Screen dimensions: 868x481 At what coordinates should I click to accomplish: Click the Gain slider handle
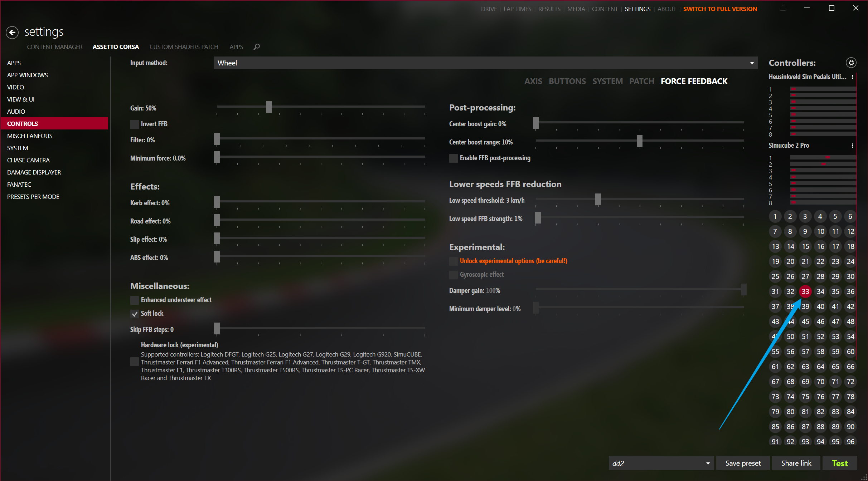coord(269,107)
